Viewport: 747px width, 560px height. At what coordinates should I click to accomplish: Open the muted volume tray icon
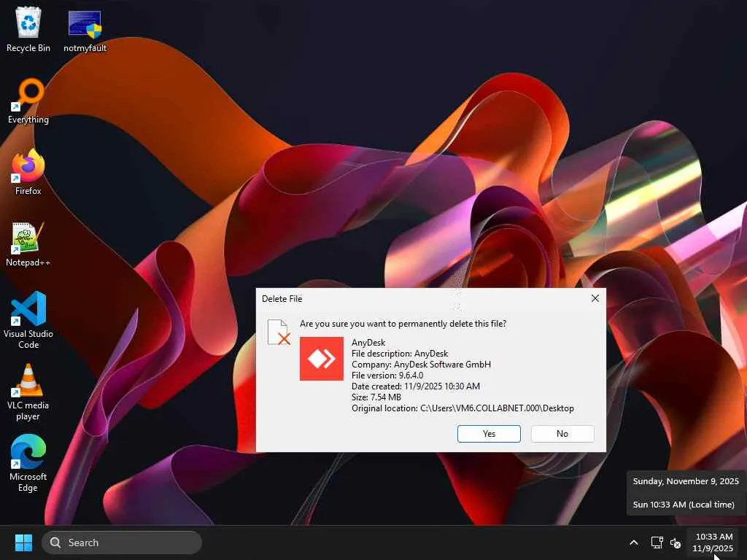[676, 542]
